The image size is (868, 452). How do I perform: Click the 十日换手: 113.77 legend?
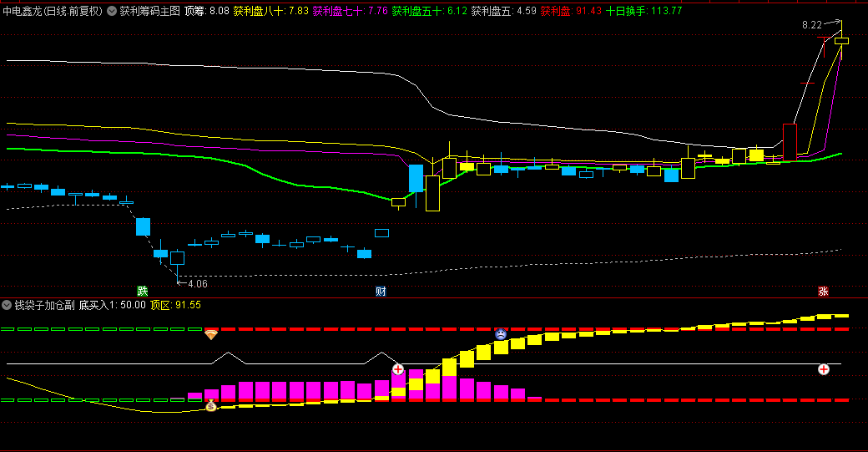click(x=643, y=11)
